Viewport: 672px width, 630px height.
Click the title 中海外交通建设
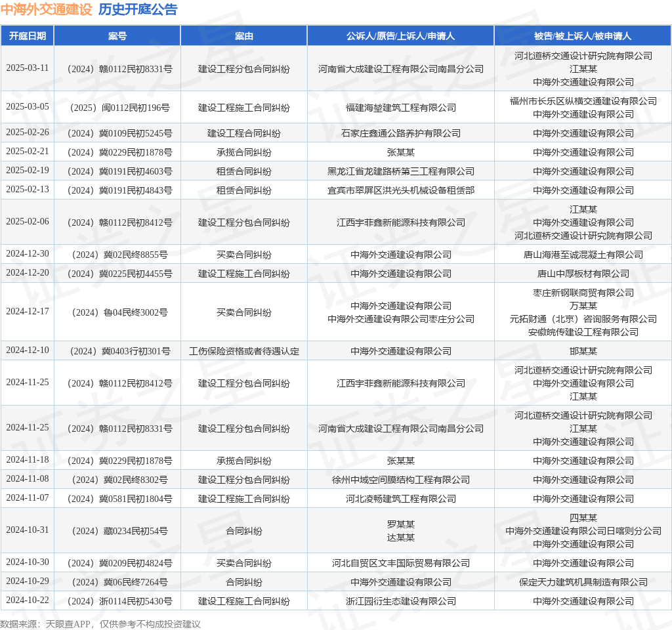tap(47, 9)
